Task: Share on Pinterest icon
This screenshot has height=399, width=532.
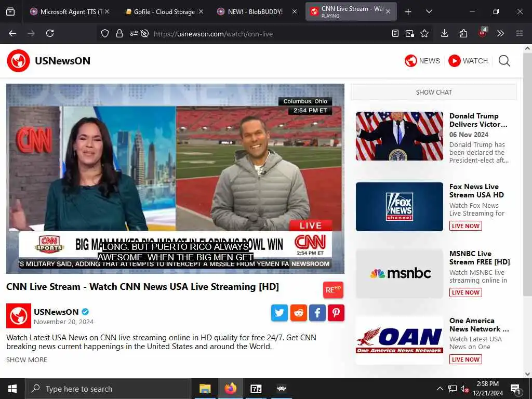Action: click(x=336, y=313)
